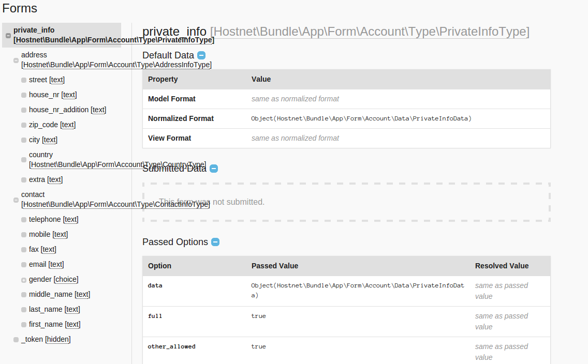
Task: Click the bullet icon beside city
Action: [x=24, y=140]
